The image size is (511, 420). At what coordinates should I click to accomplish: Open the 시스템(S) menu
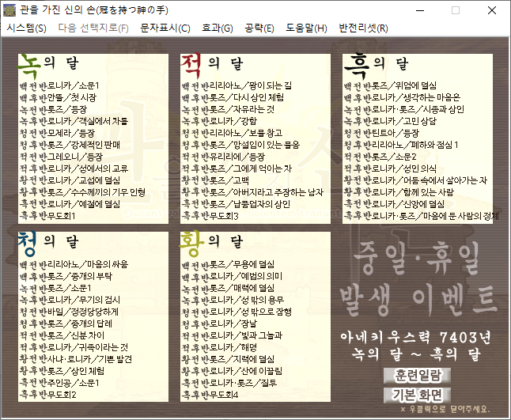[x=26, y=28]
